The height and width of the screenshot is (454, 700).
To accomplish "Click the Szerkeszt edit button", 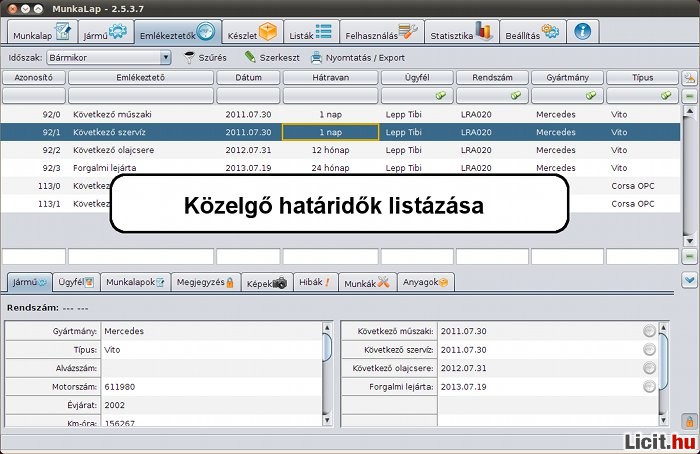I will (x=272, y=58).
